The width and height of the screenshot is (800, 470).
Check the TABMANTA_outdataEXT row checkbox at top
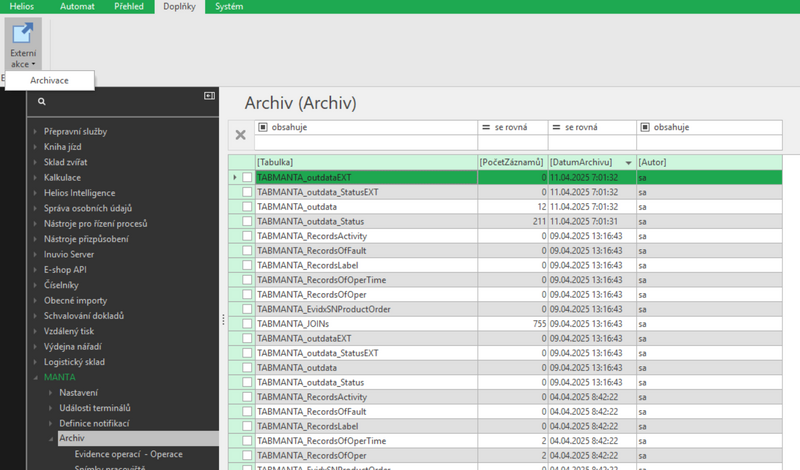[x=247, y=177]
